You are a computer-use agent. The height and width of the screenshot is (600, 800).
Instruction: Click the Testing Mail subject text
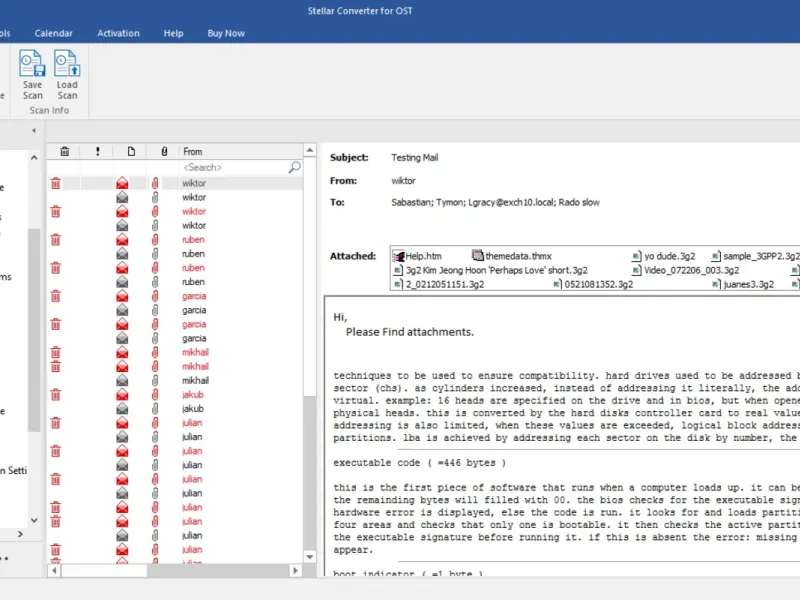pyautogui.click(x=415, y=158)
